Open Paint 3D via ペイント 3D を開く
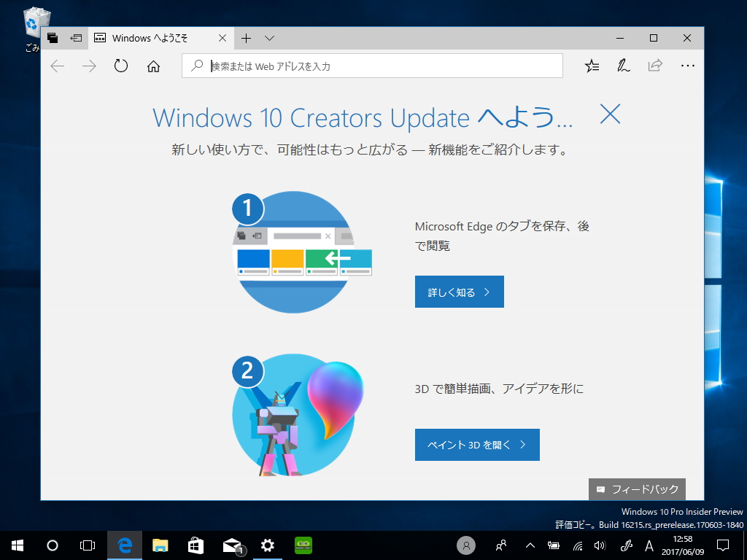The height and width of the screenshot is (560, 747). 477,444
